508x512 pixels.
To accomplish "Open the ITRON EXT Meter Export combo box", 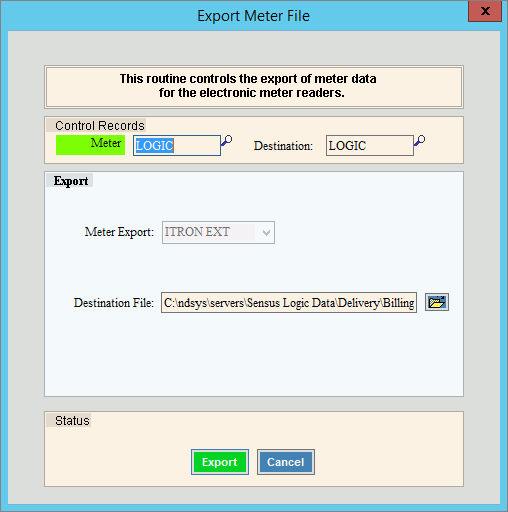I will click(x=218, y=232).
